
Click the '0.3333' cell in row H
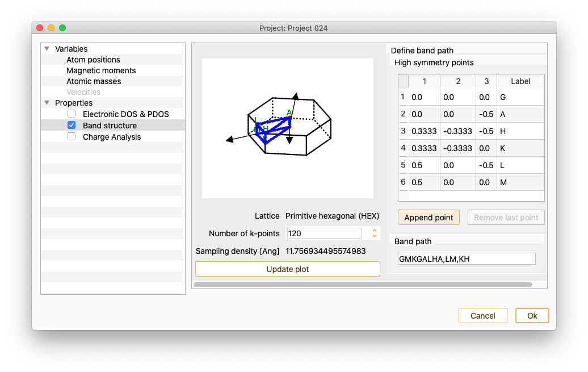pyautogui.click(x=424, y=131)
